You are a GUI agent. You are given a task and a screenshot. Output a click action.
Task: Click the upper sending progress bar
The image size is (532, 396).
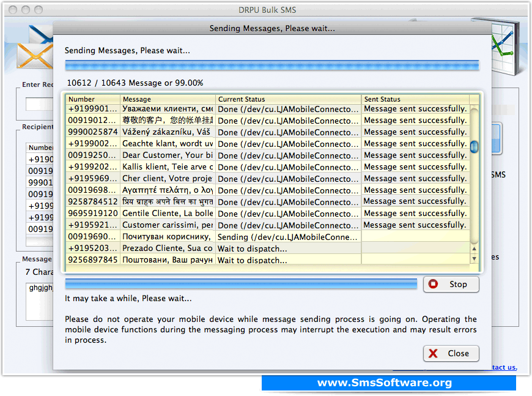pyautogui.click(x=272, y=65)
